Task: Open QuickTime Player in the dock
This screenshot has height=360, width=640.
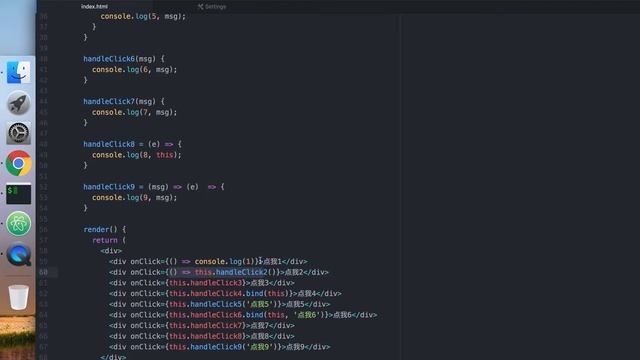Action: (x=18, y=255)
